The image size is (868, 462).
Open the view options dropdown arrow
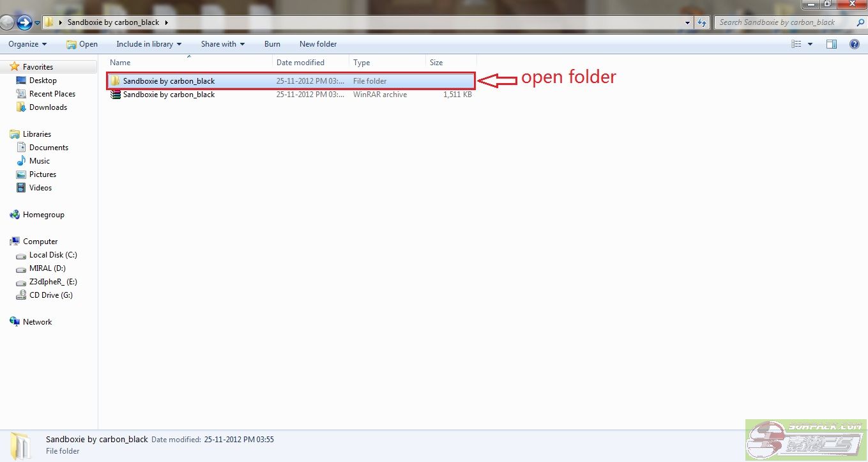pos(810,44)
